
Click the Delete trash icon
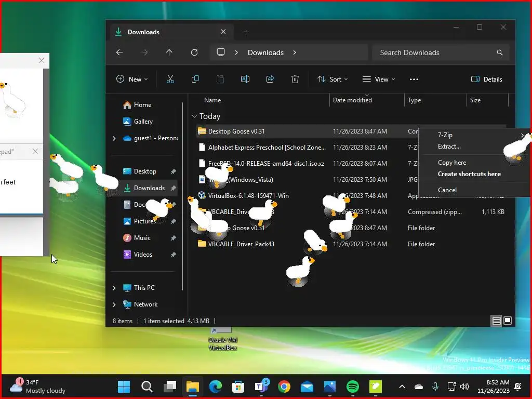pyautogui.click(x=295, y=79)
